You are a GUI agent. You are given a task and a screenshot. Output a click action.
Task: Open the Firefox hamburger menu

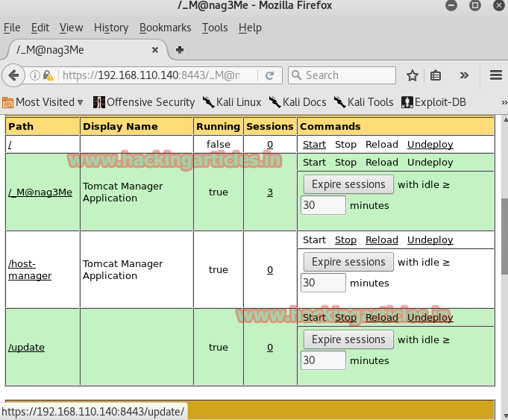(x=495, y=75)
